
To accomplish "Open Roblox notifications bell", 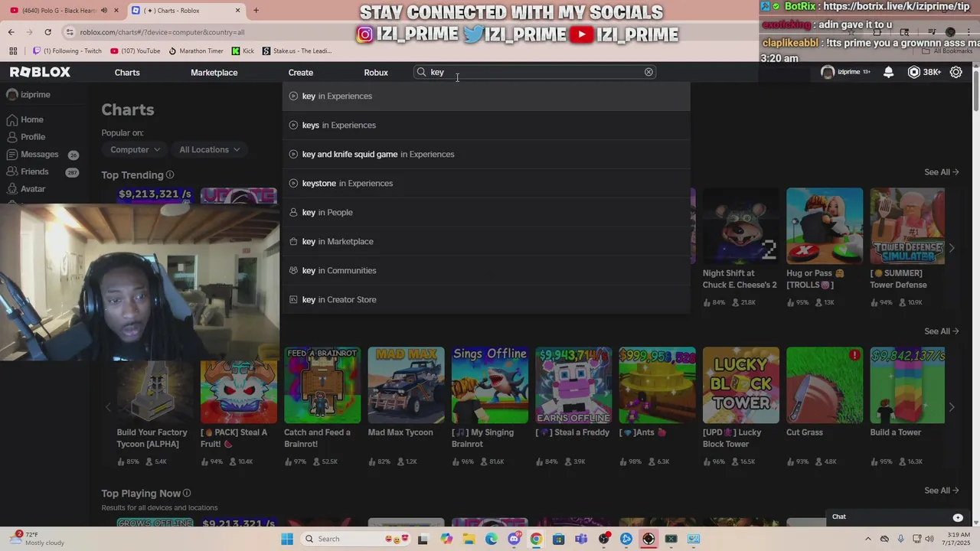I will point(888,72).
